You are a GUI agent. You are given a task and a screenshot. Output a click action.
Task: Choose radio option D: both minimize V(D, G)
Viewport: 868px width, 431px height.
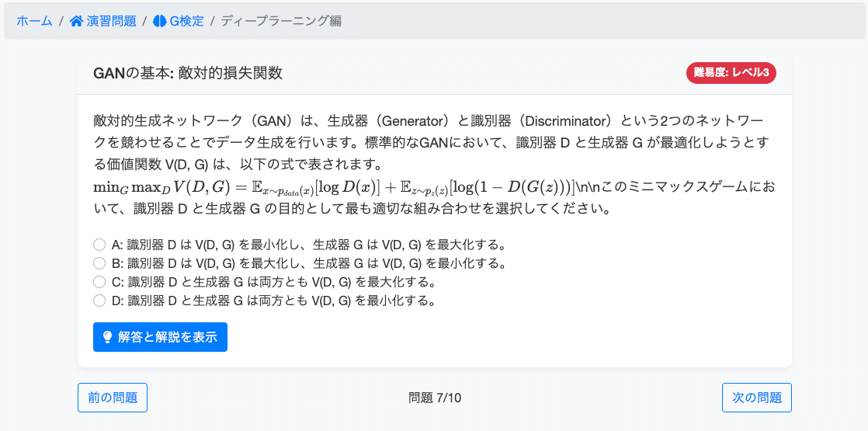(99, 301)
